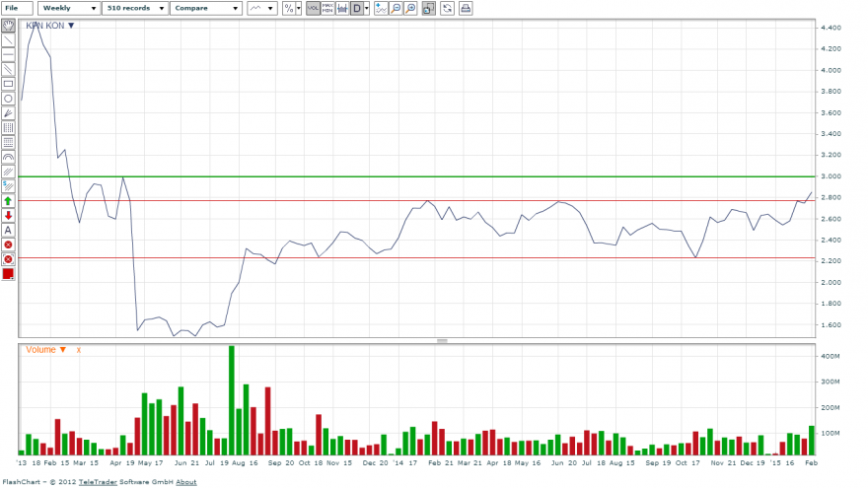Zoom out using the minus magnifier

[x=396, y=8]
